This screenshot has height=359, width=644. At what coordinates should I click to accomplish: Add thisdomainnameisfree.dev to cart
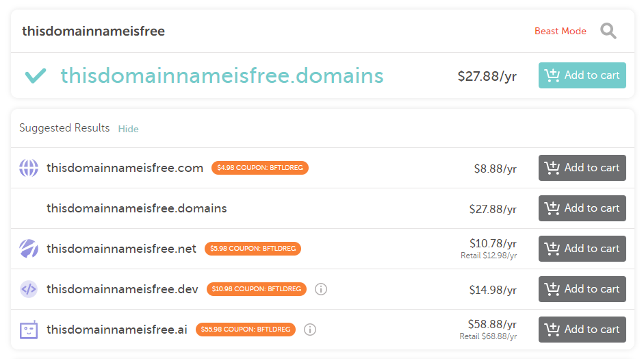point(582,289)
